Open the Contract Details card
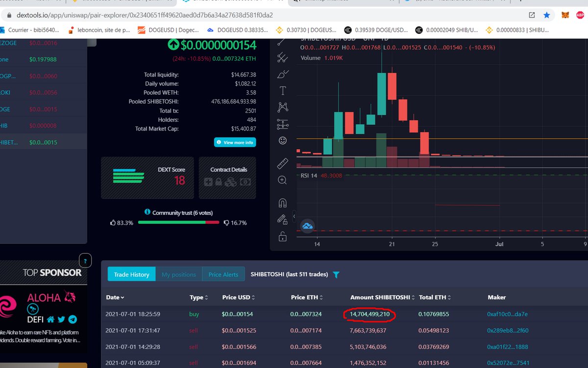Viewport: 588px width, 368px height. coord(228,178)
